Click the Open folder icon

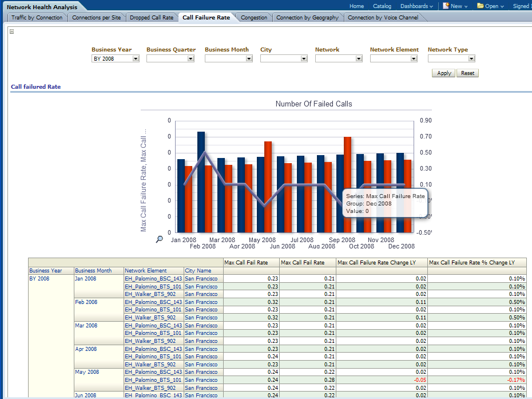click(x=480, y=6)
